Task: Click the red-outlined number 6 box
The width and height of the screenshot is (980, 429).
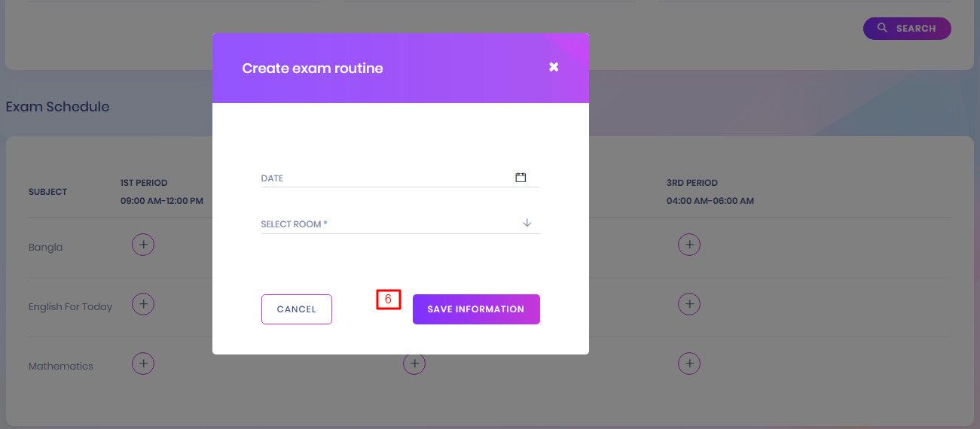Action: tap(389, 300)
